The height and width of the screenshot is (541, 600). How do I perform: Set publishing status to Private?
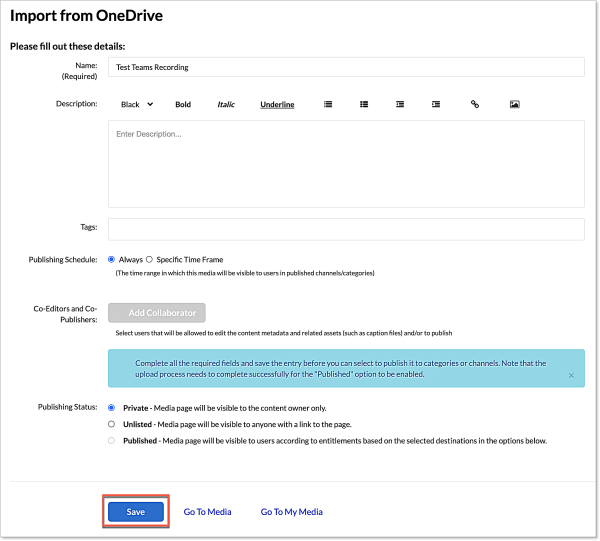(111, 408)
